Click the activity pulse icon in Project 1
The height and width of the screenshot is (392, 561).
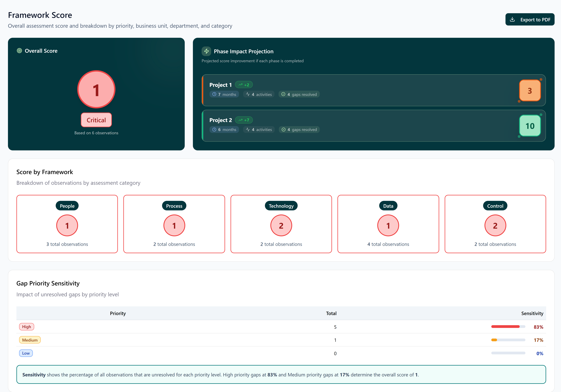(248, 94)
